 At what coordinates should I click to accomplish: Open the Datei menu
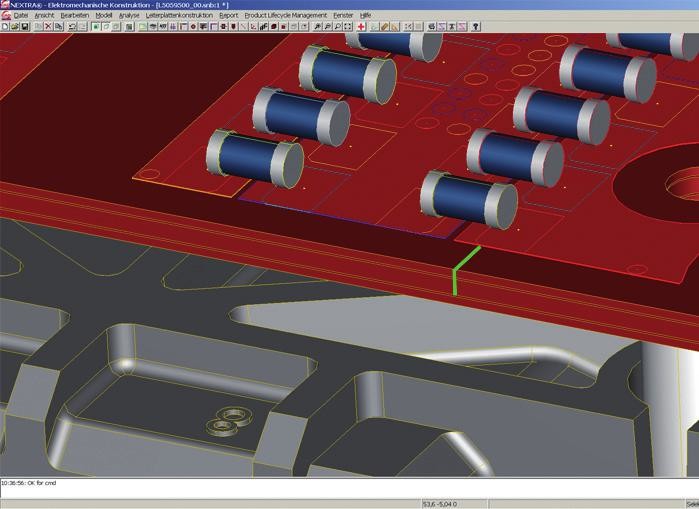(21, 15)
